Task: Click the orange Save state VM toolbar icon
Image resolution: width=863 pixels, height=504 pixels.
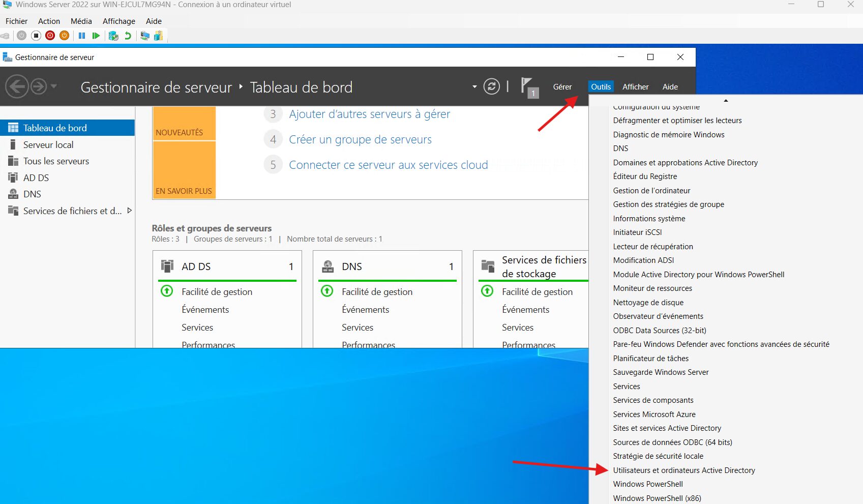Action: [64, 36]
